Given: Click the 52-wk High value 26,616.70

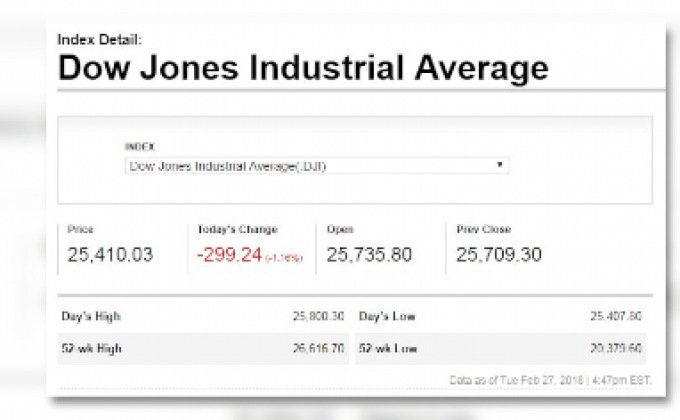Looking at the screenshot, I should 318,348.
